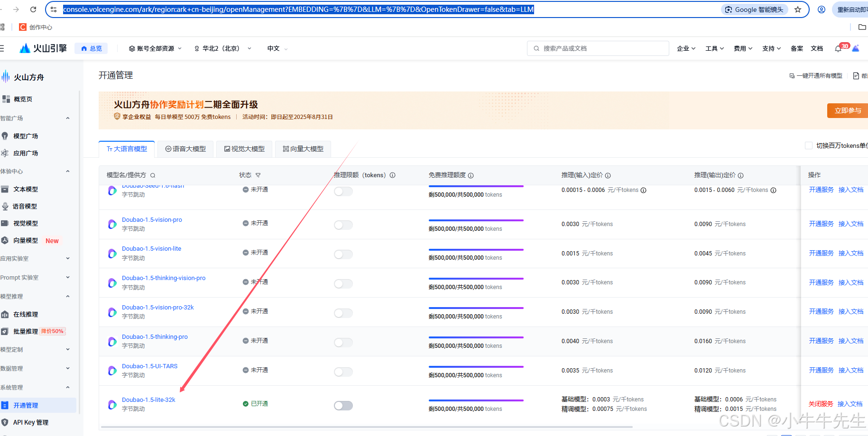Image resolution: width=868 pixels, height=436 pixels.
Task: Open 账号全部资源 dropdown
Action: pyautogui.click(x=155, y=48)
